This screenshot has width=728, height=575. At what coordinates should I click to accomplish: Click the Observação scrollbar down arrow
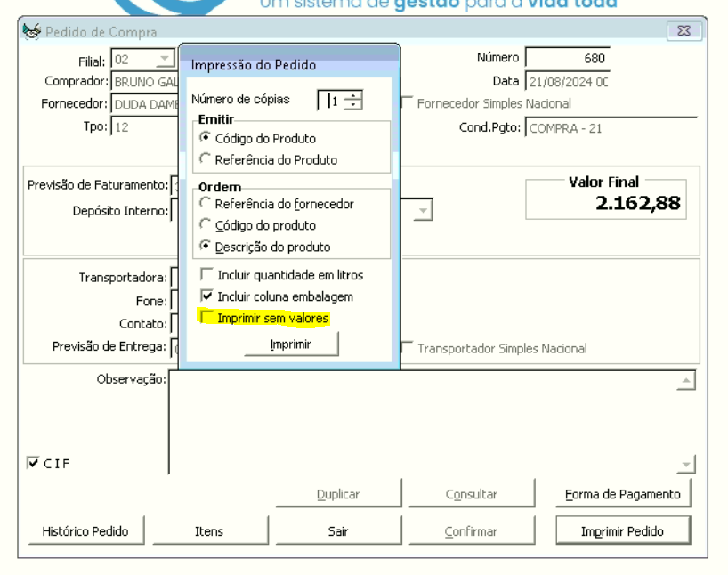click(686, 465)
